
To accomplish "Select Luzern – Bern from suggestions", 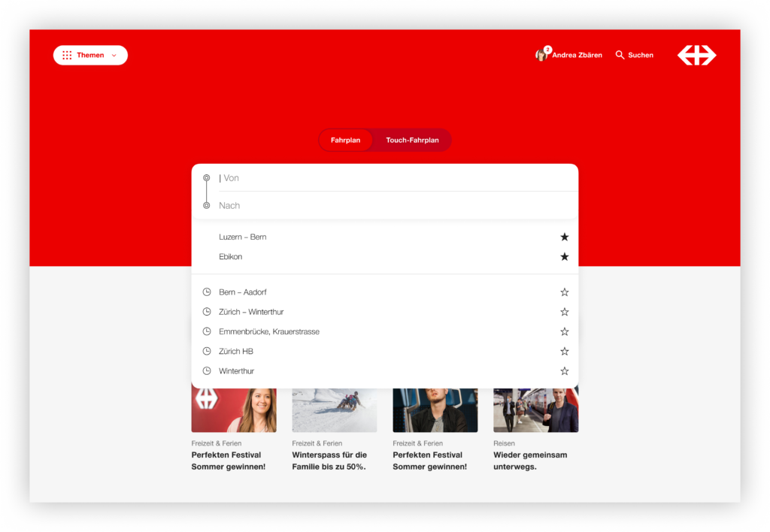I will point(243,237).
